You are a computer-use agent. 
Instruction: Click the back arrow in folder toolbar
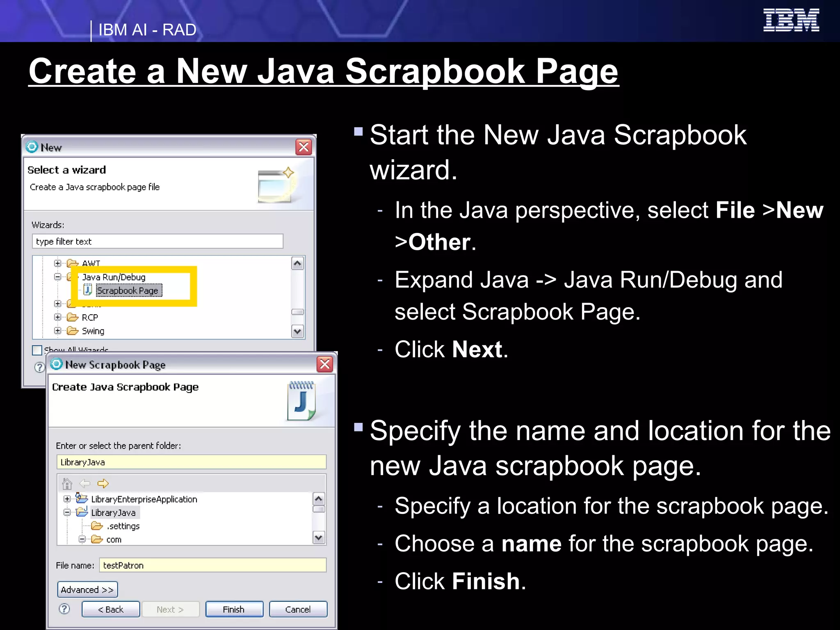pyautogui.click(x=85, y=484)
